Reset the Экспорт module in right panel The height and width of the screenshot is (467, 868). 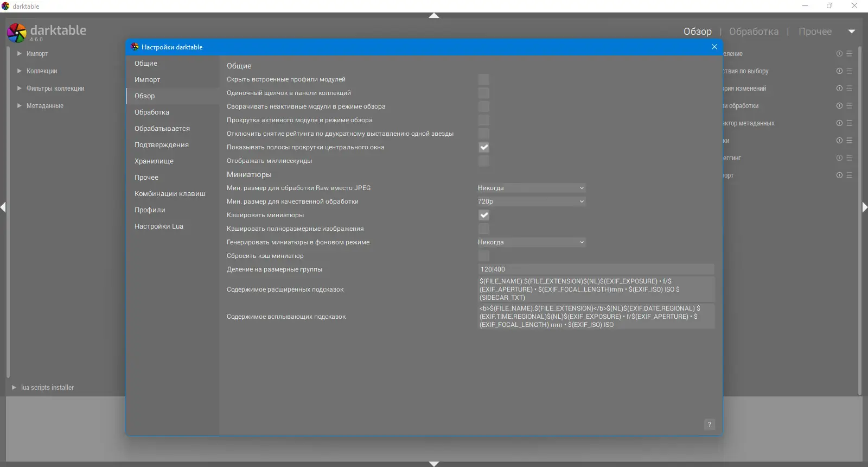839,175
